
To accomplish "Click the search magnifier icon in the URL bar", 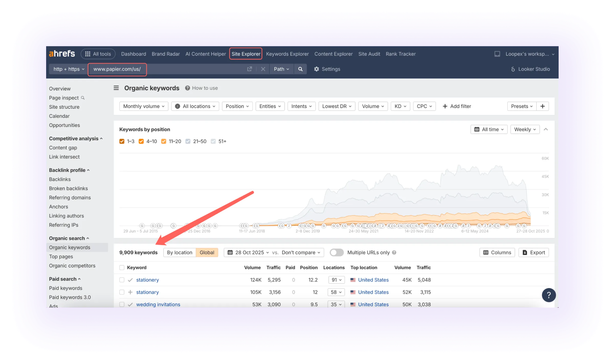I will point(300,69).
